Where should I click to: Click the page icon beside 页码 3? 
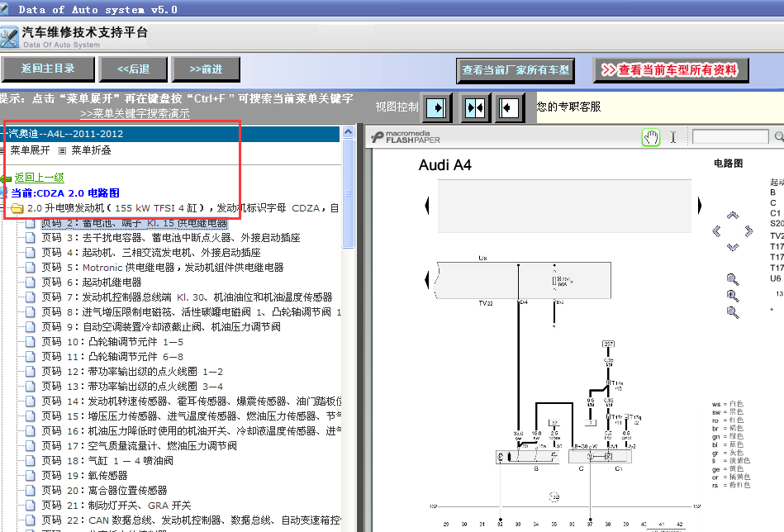31,238
